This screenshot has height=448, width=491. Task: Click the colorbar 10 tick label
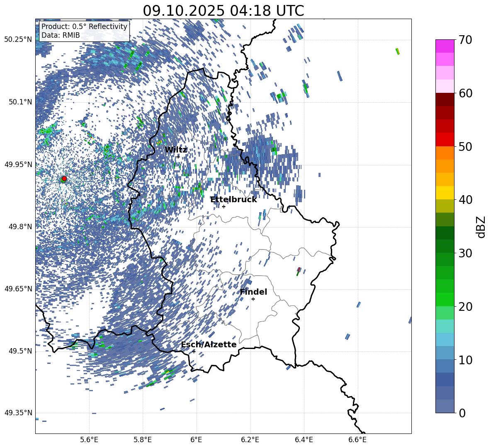coord(465,360)
